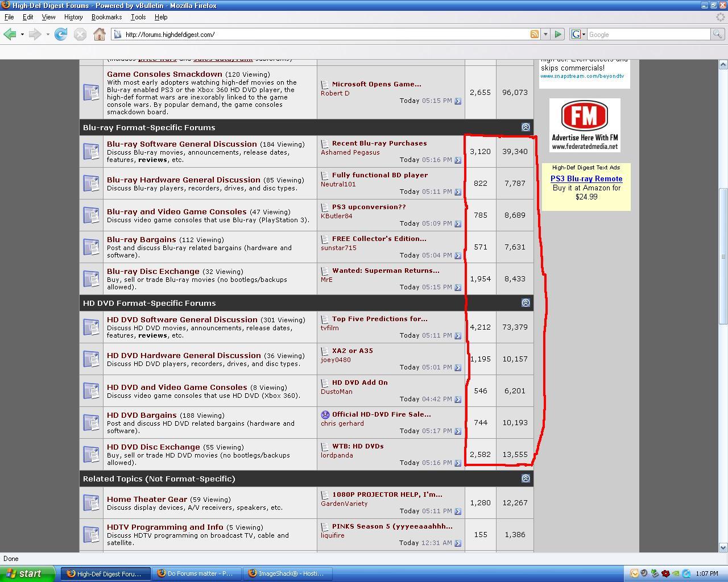Open the 'Recent Blu-ray Purchases' last post
The width and height of the screenshot is (728, 582).
(379, 143)
